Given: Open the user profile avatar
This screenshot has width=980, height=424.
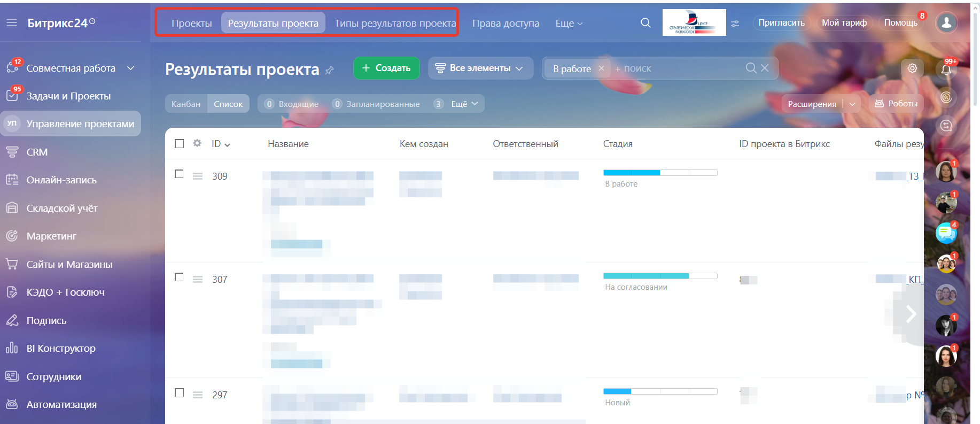Looking at the screenshot, I should click(x=946, y=23).
